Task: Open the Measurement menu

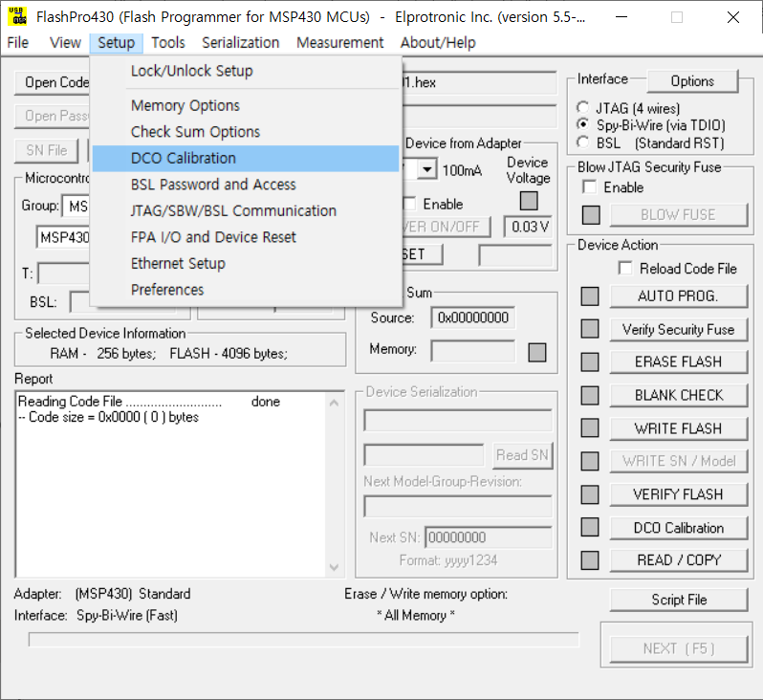Action: pyautogui.click(x=340, y=43)
